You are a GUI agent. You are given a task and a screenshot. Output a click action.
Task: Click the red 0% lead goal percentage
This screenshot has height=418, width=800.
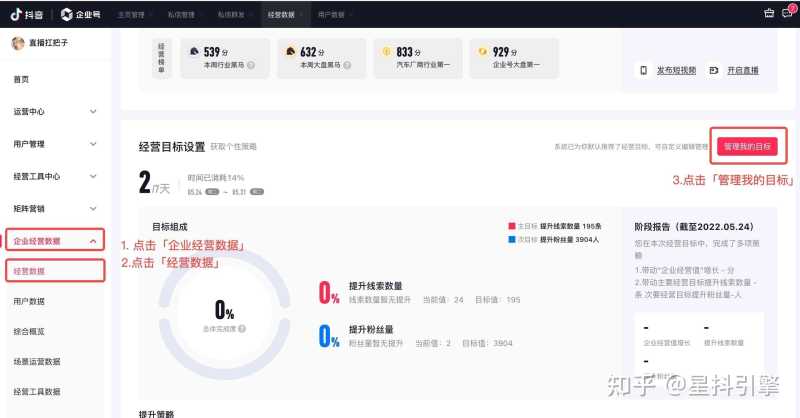pos(329,293)
